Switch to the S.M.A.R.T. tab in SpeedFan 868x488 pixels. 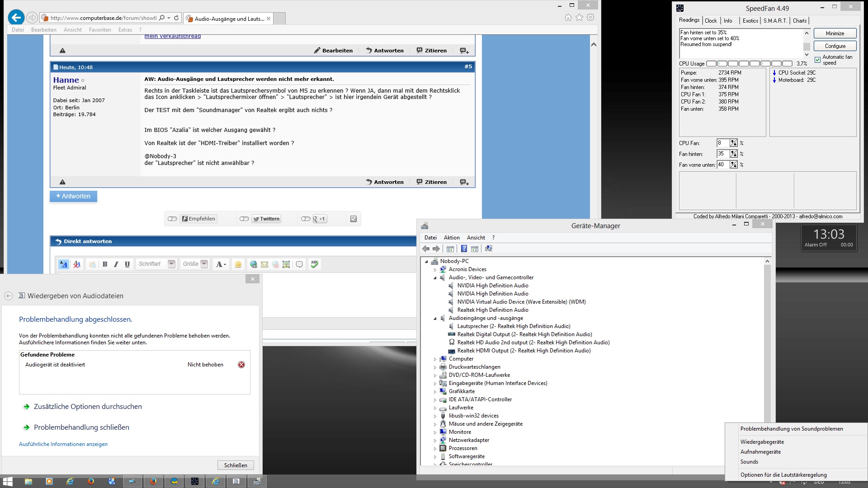(775, 21)
